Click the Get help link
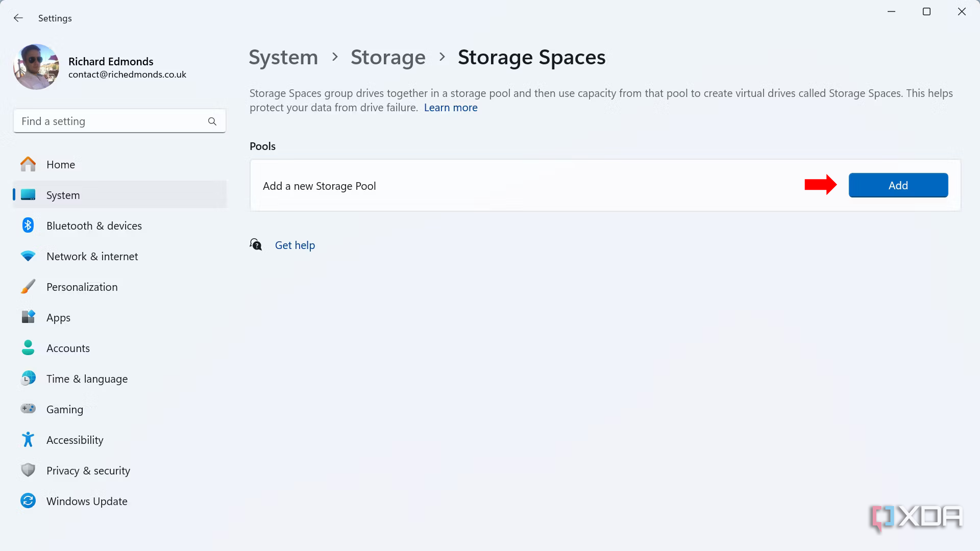 click(295, 245)
